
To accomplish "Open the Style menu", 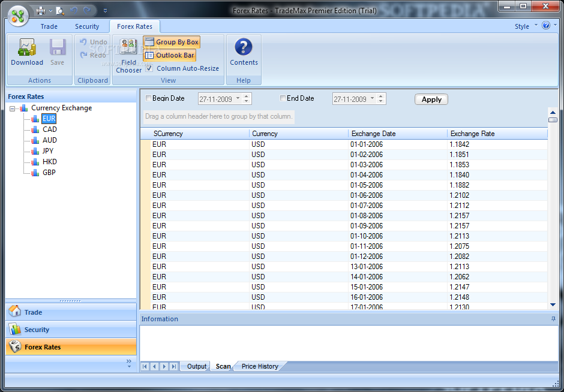I will click(x=526, y=26).
